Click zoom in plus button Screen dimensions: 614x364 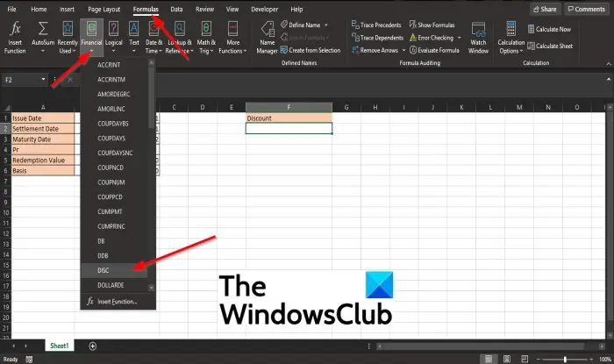tap(591, 359)
